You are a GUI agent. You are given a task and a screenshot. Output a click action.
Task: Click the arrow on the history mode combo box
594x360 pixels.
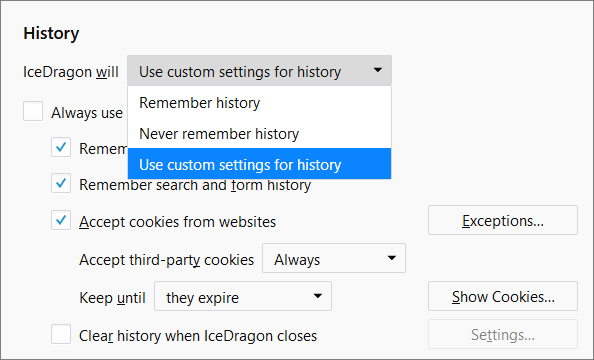[x=377, y=70]
